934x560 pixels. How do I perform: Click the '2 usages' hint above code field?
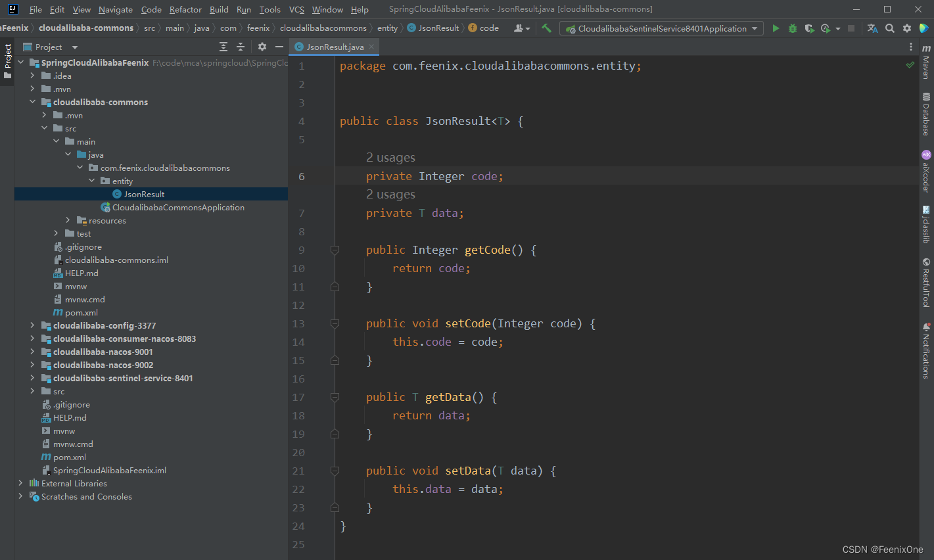pyautogui.click(x=390, y=158)
